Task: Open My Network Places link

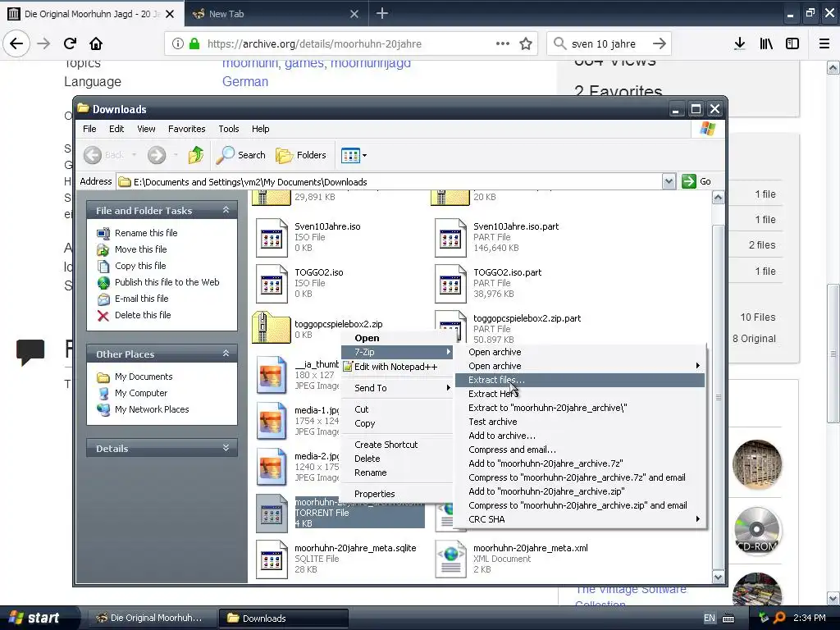Action: (152, 409)
